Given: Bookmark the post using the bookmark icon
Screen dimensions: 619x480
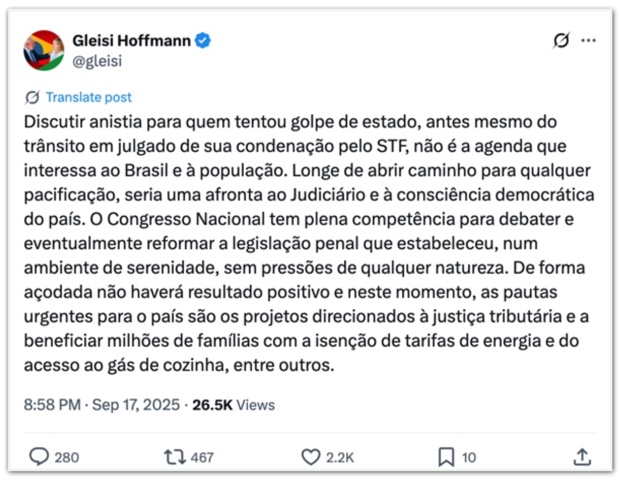Looking at the screenshot, I should 446,457.
